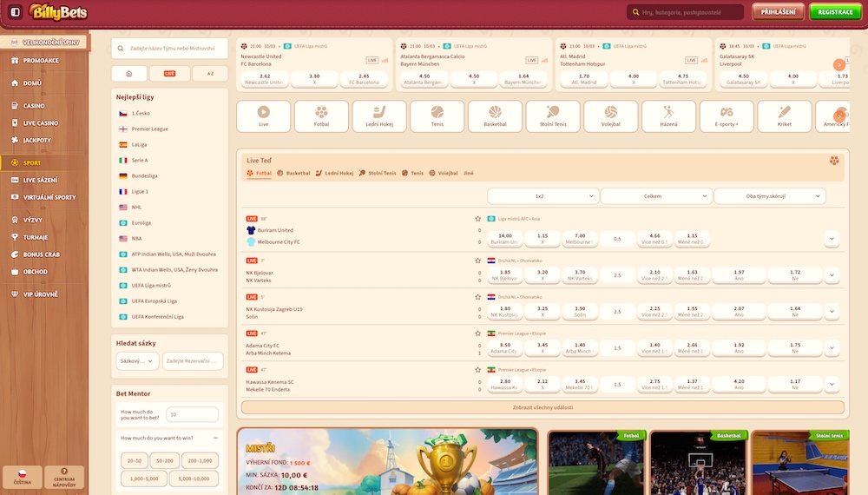Select the Volejbal sport tile
The image size is (868, 495).
[x=610, y=116]
